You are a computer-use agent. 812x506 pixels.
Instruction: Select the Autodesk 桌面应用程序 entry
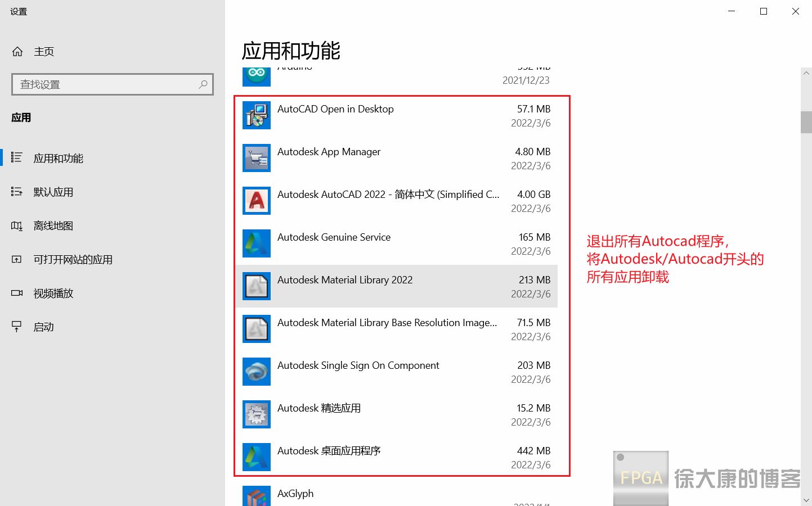point(397,457)
